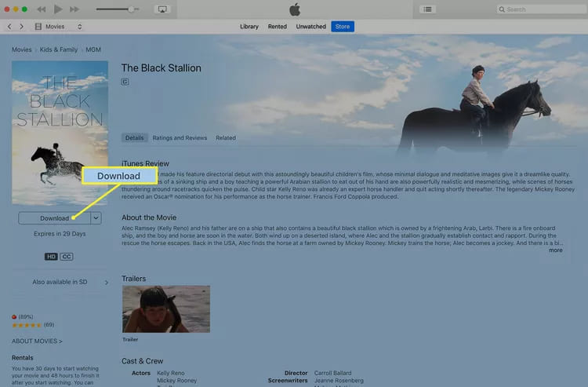588x387 pixels.
Task: Click actor Mickey Rooney
Action: (x=176, y=381)
